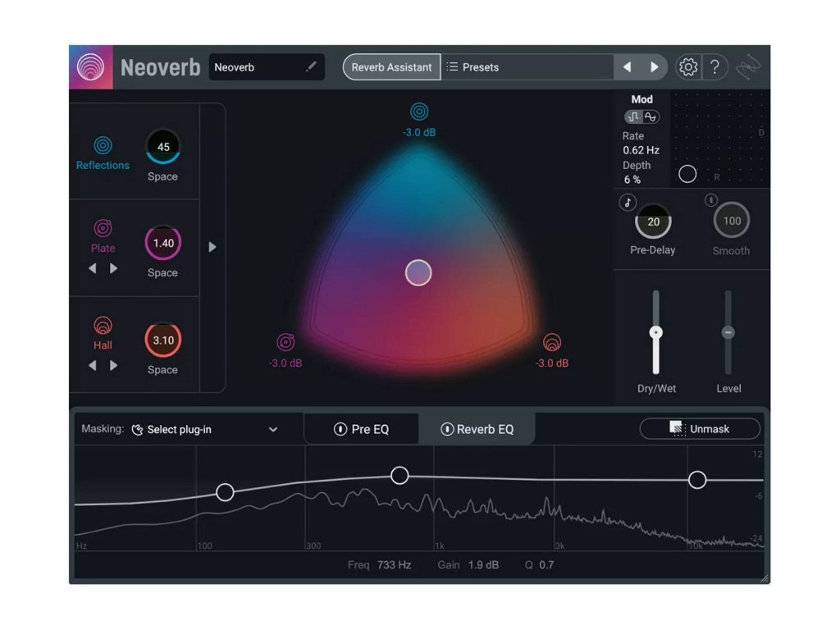Click the modulation XY pad handle
This screenshot has width=840, height=630.
pos(687,174)
